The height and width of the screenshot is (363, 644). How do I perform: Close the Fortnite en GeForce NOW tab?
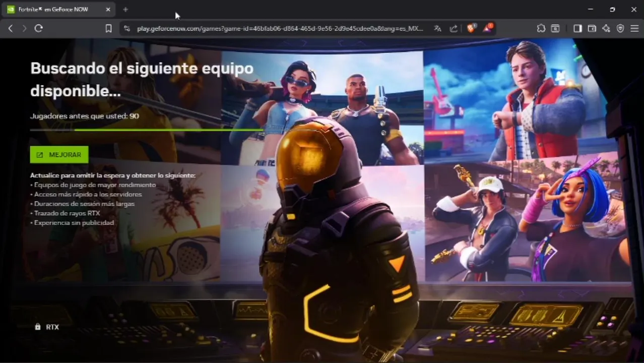108,10
